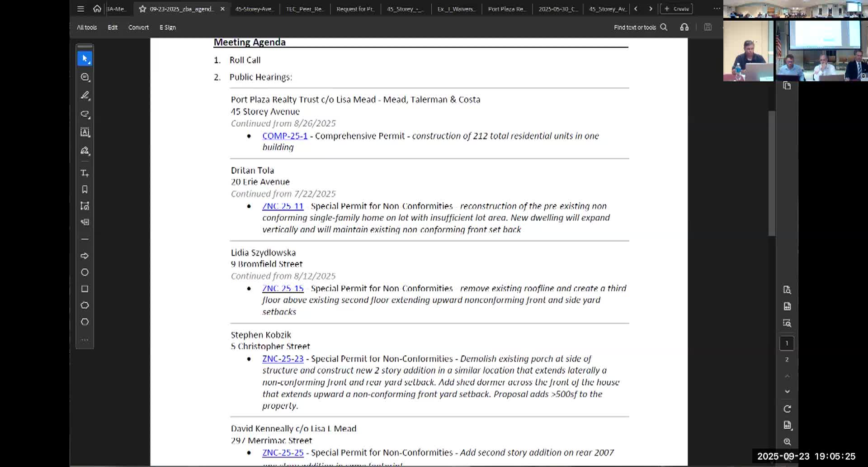Select the arrow selection tool
Viewport: 868px width, 467px height.
(85, 59)
